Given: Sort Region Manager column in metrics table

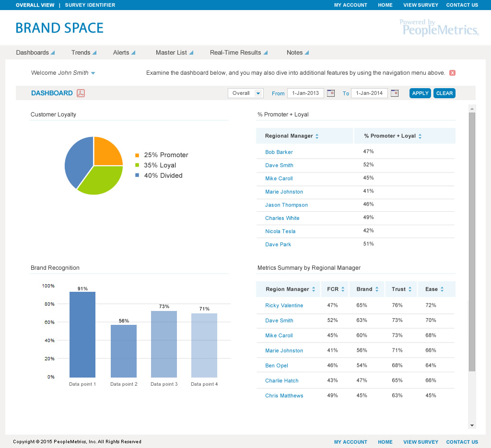Looking at the screenshot, I should [314, 289].
